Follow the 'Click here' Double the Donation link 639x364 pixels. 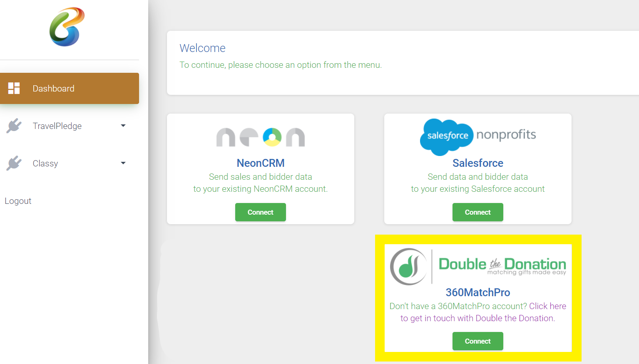point(547,306)
